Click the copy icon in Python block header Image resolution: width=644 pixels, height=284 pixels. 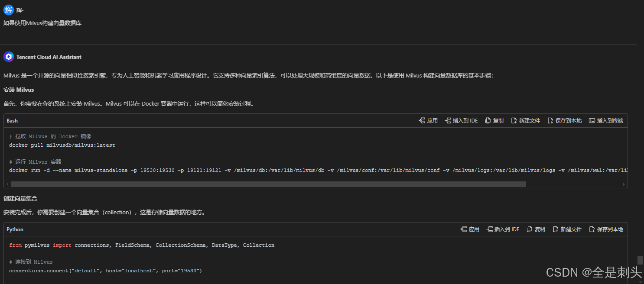coord(530,229)
